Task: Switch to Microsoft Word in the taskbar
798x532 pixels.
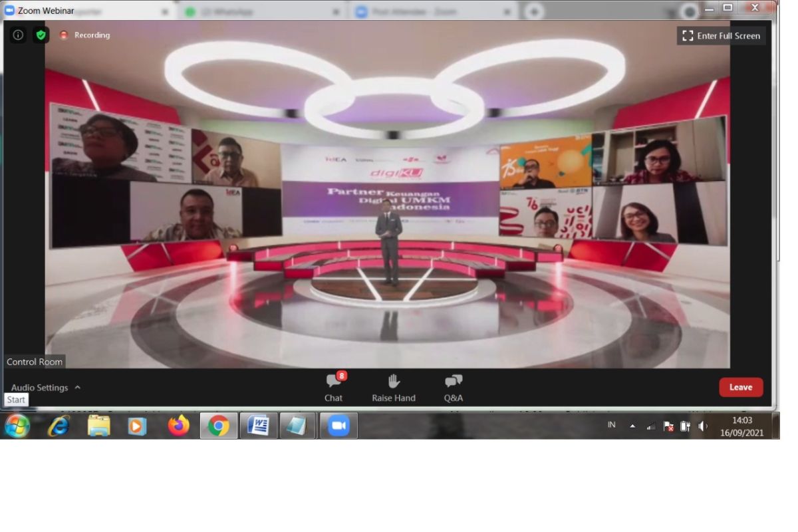Action: pos(258,426)
